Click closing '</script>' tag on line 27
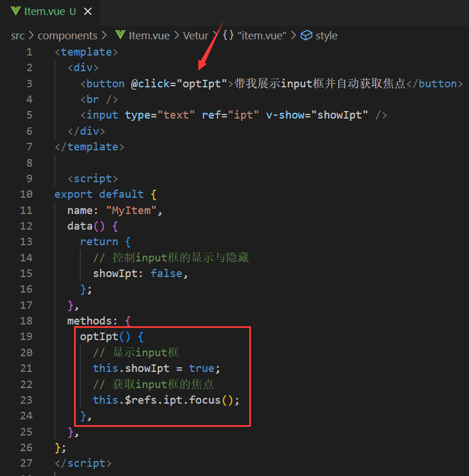The width and height of the screenshot is (469, 476). [83, 463]
